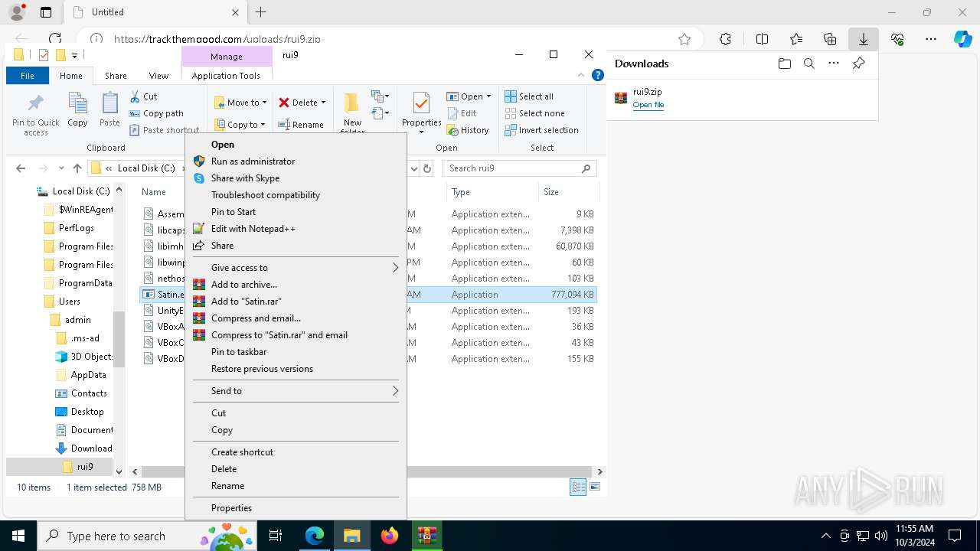
Task: Expand Send to submenu
Action: point(296,391)
